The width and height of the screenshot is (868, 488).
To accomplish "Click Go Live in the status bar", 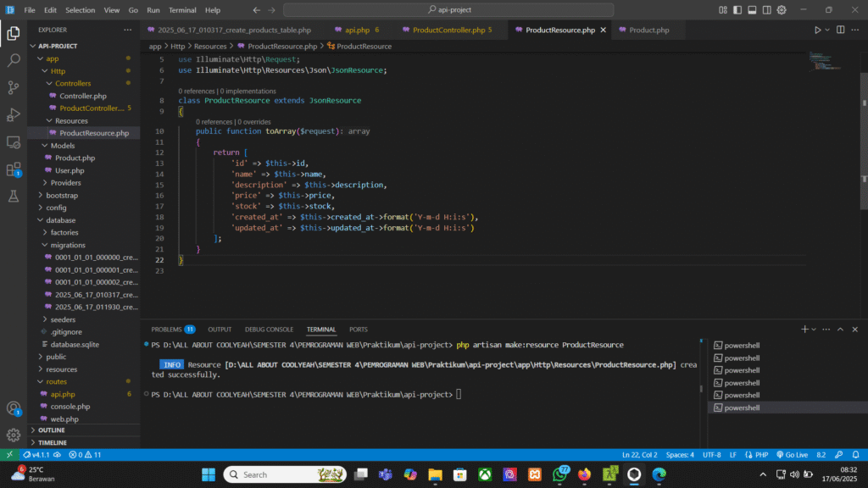I will (x=791, y=455).
